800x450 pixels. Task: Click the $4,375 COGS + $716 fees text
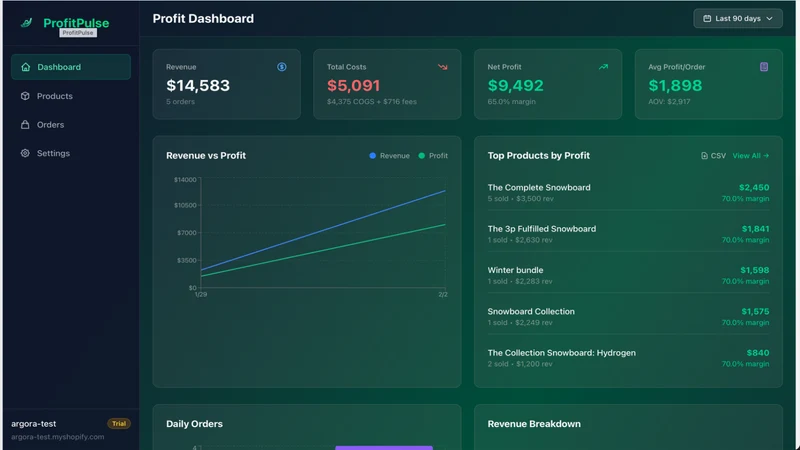tap(371, 102)
